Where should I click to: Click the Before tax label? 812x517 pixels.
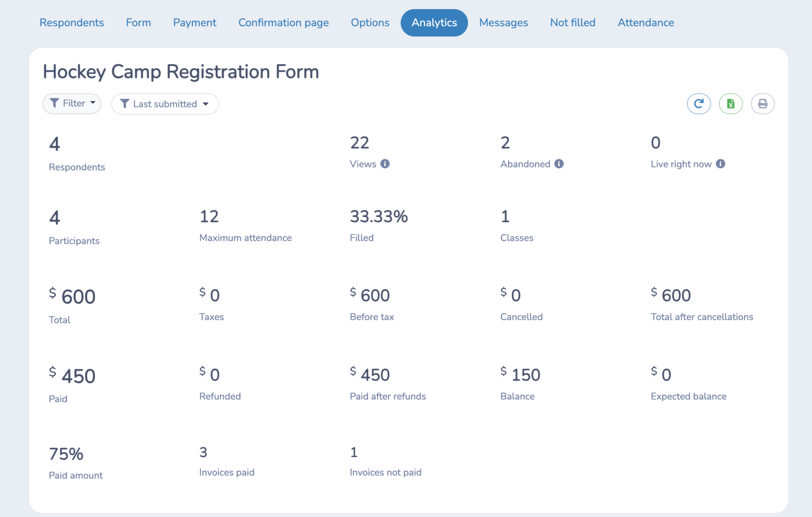(372, 317)
